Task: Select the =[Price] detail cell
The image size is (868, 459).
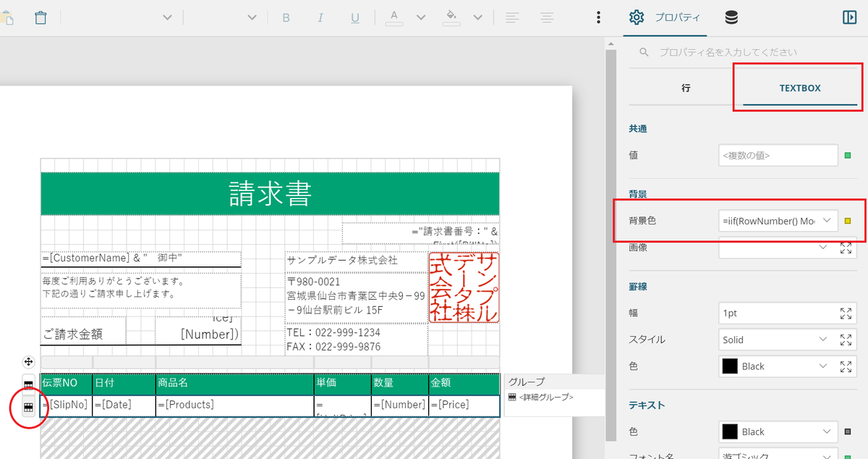Action: (x=464, y=405)
